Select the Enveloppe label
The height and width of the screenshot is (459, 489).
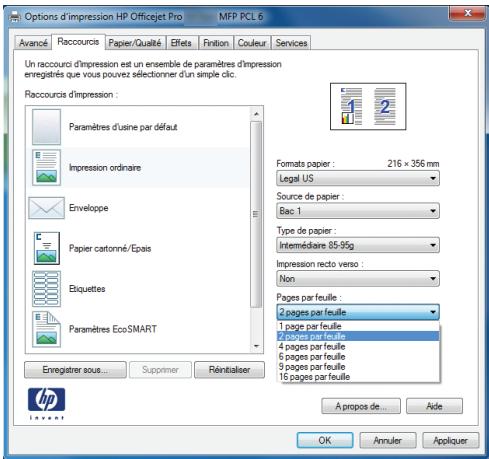pyautogui.click(x=88, y=208)
